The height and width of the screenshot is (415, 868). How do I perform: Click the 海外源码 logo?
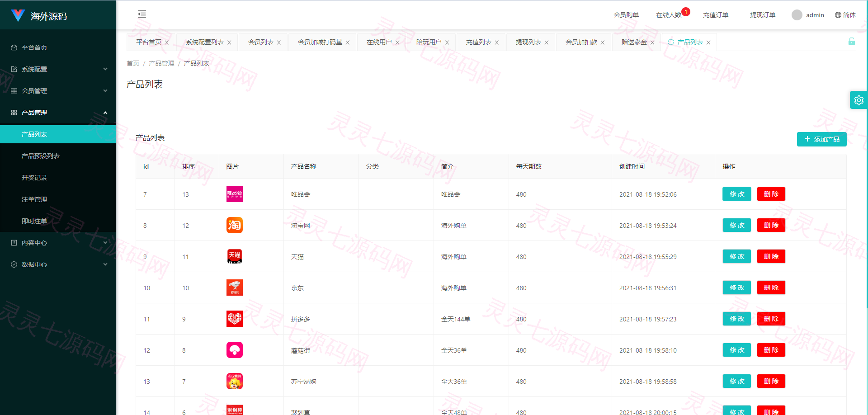pyautogui.click(x=39, y=16)
